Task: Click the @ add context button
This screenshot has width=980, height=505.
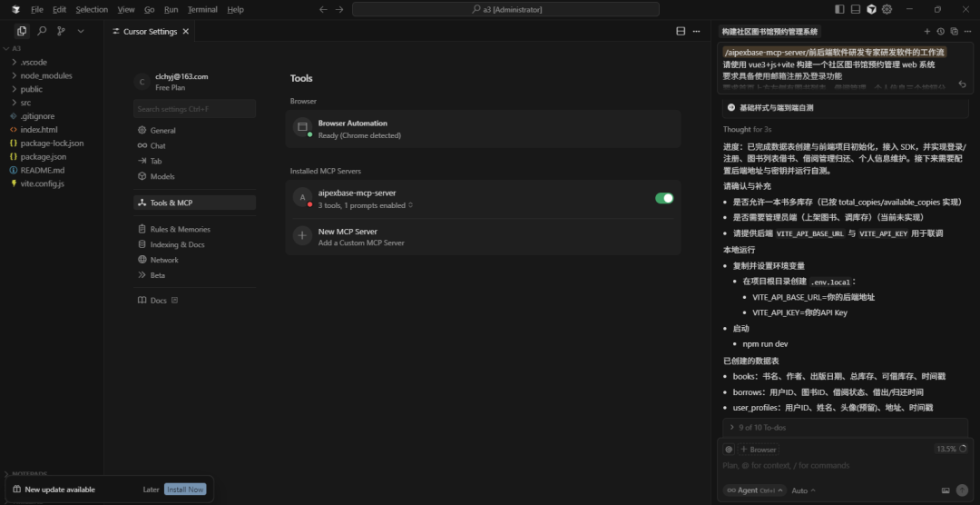Action: (729, 450)
